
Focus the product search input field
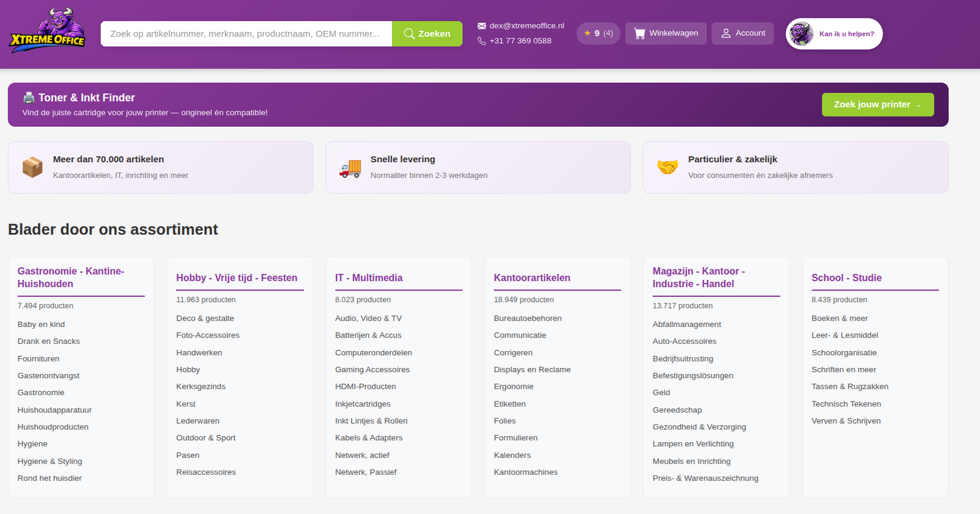click(246, 34)
